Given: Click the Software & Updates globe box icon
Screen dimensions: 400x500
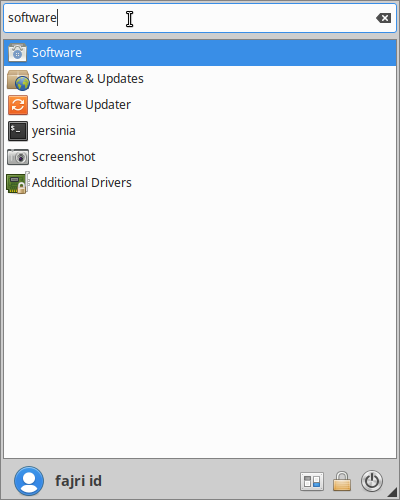Looking at the screenshot, I should point(18,80).
